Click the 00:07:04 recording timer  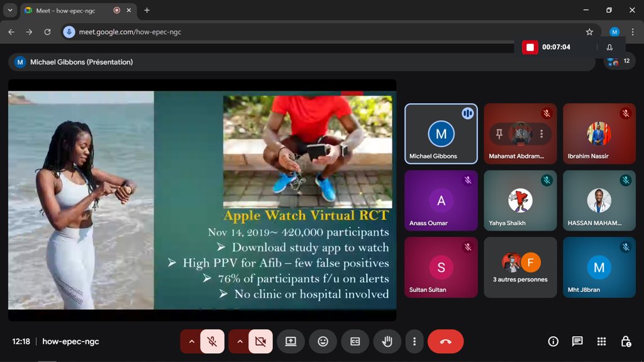556,47
